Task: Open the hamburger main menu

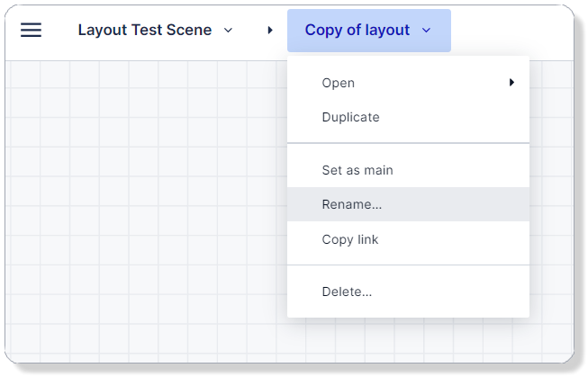Action: coord(31,31)
